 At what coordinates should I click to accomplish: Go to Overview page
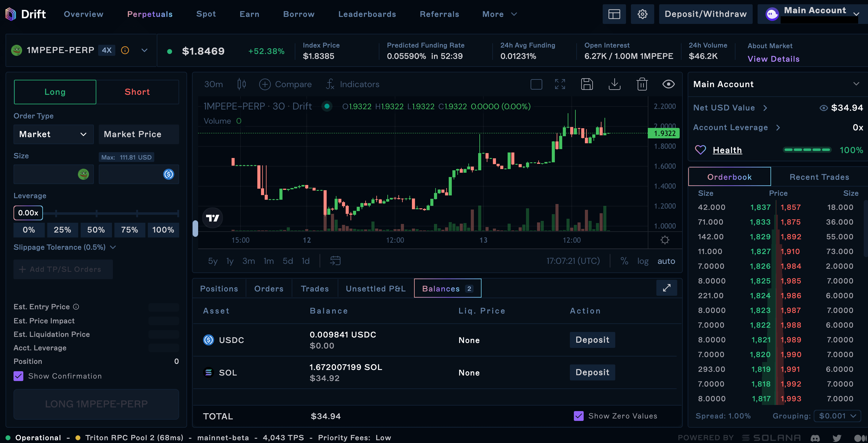(x=83, y=14)
